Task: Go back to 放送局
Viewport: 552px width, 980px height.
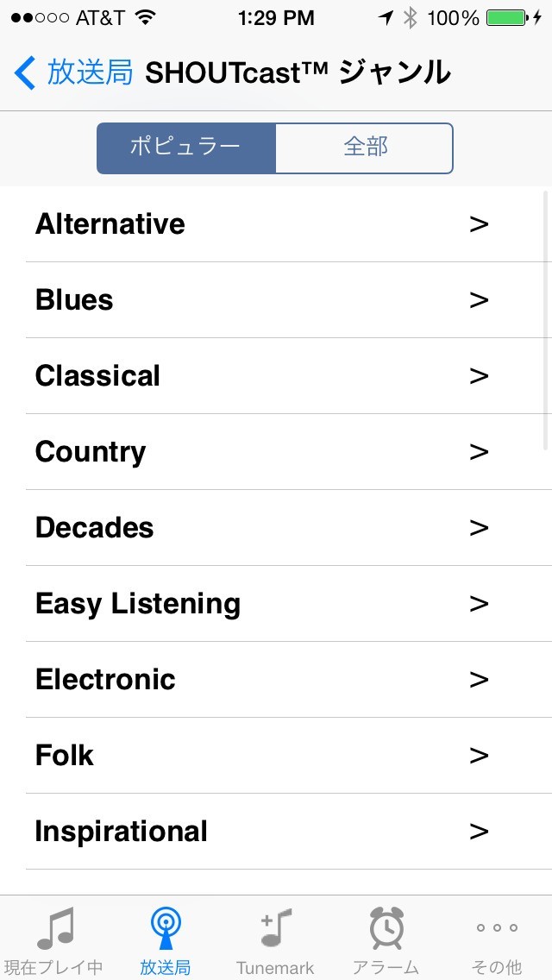Action: pyautogui.click(x=90, y=73)
